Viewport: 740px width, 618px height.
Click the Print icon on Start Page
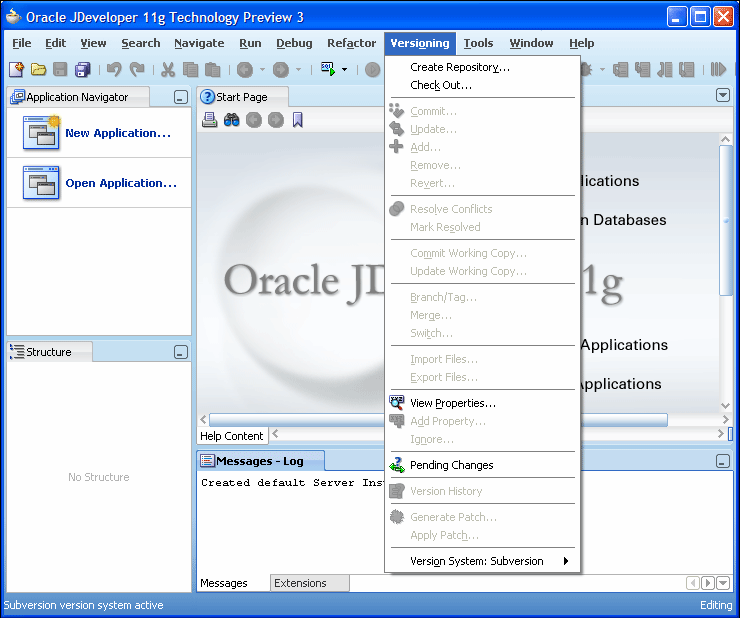[x=210, y=120]
